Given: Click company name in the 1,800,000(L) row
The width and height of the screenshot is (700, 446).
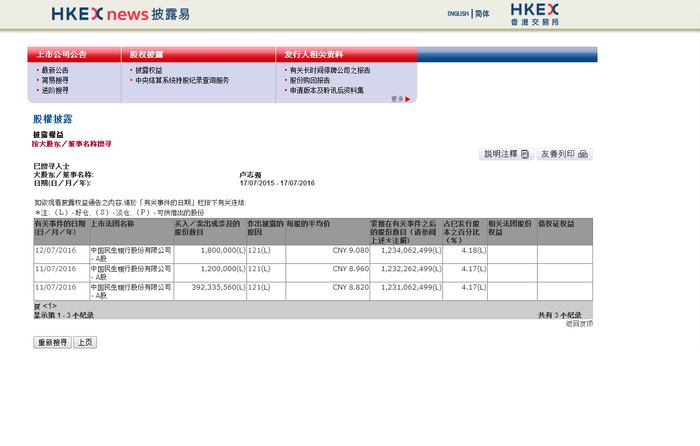Looking at the screenshot, I should pos(131,254).
